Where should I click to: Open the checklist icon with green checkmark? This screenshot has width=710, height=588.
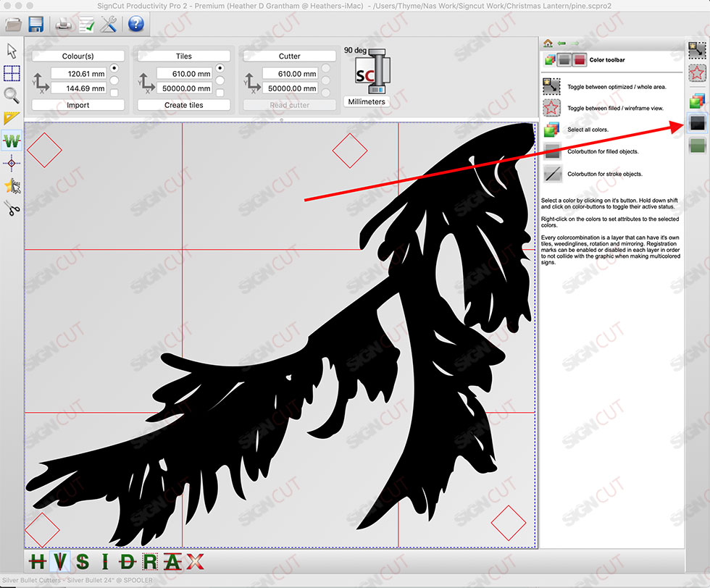pos(86,25)
